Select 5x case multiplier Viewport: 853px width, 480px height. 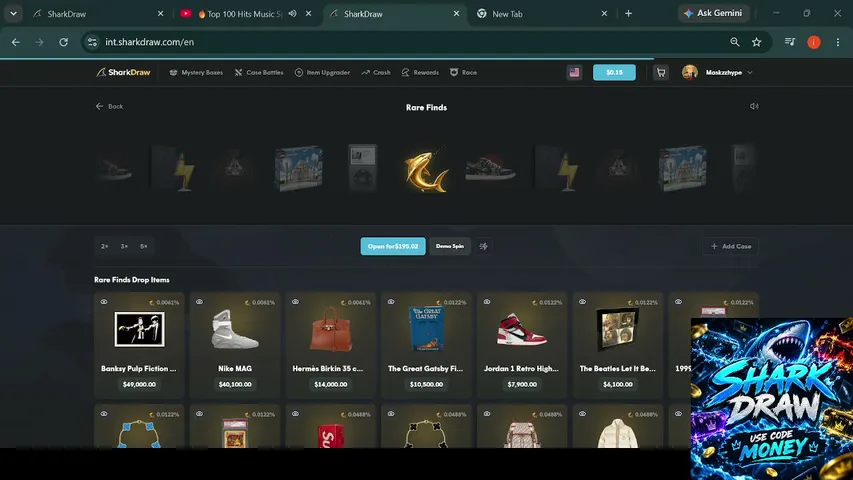pyautogui.click(x=144, y=246)
